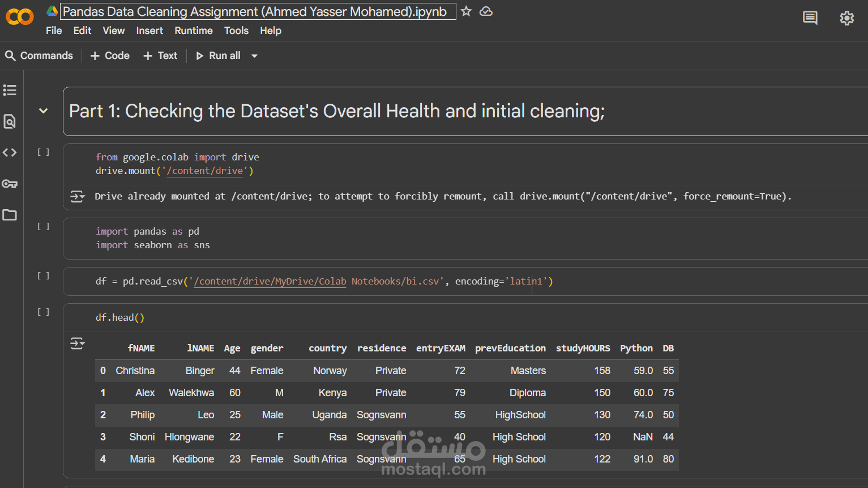The width and height of the screenshot is (868, 488).
Task: Click the '/content/drive' path link
Action: (x=205, y=171)
